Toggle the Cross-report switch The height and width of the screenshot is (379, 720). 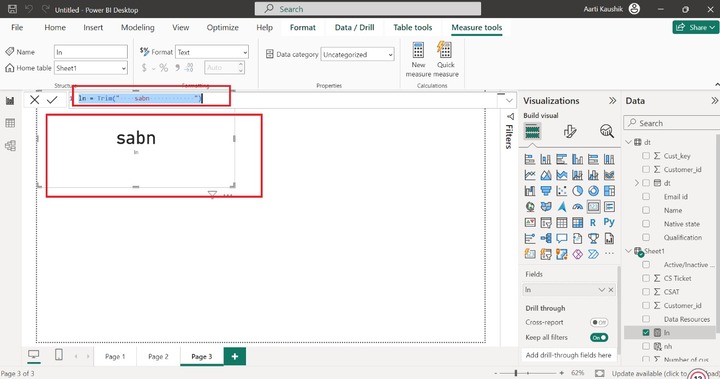pos(599,322)
